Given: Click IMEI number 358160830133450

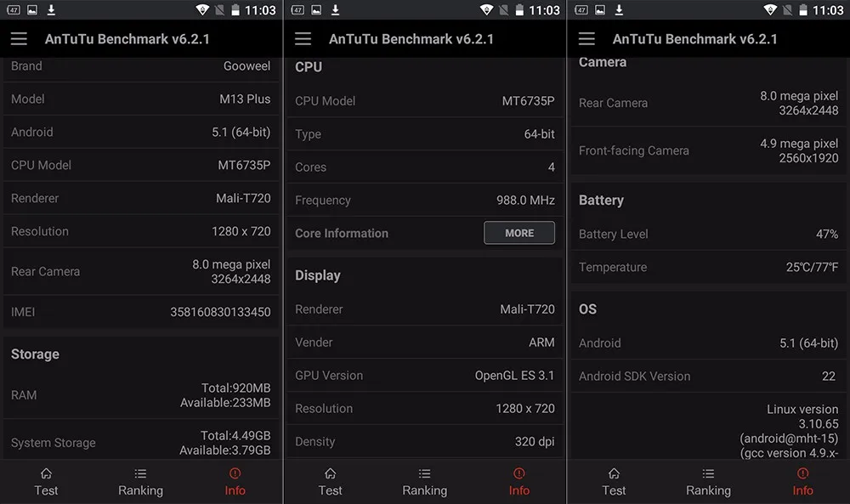Looking at the screenshot, I should (220, 312).
